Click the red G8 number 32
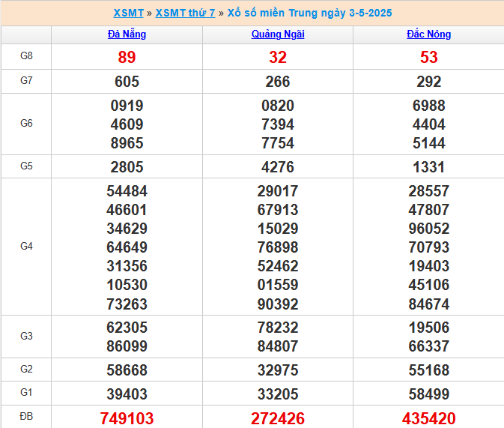Screen dimensions: 504x428 (278, 57)
